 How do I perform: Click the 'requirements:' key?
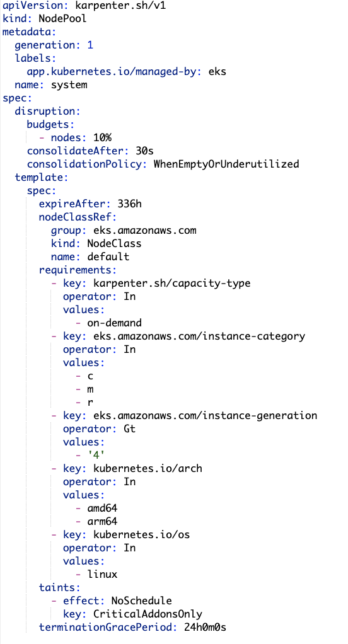point(78,270)
